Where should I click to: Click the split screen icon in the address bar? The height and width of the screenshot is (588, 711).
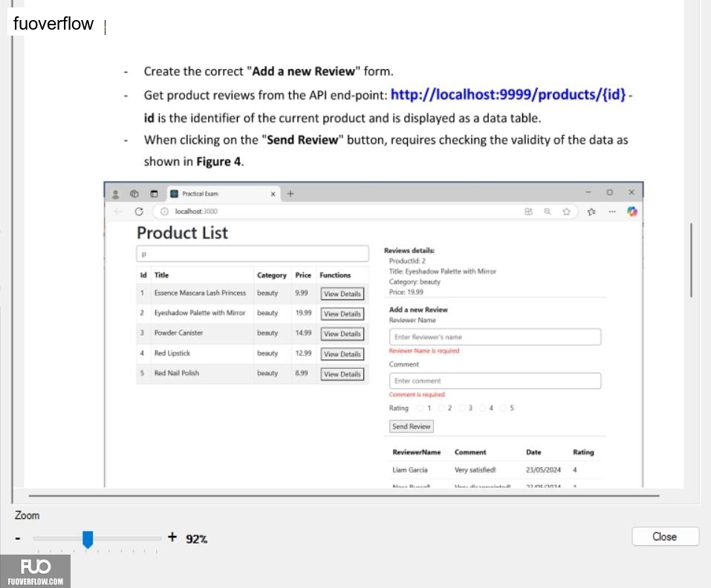(528, 212)
